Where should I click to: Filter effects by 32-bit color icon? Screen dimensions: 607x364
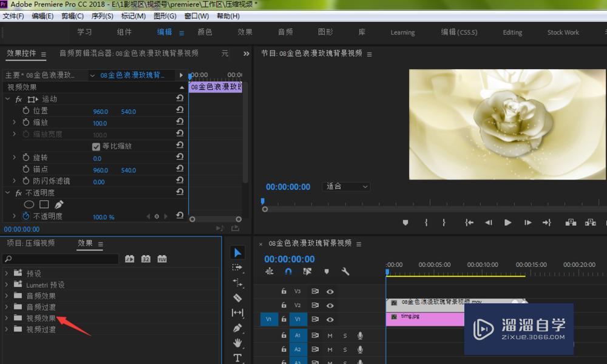(x=146, y=259)
